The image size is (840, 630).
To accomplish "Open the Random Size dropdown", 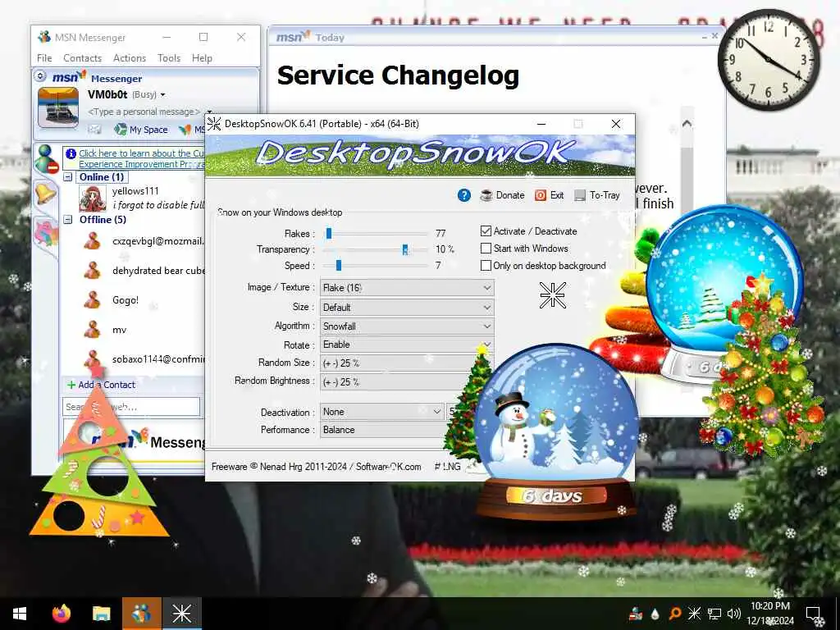I will click(x=399, y=363).
